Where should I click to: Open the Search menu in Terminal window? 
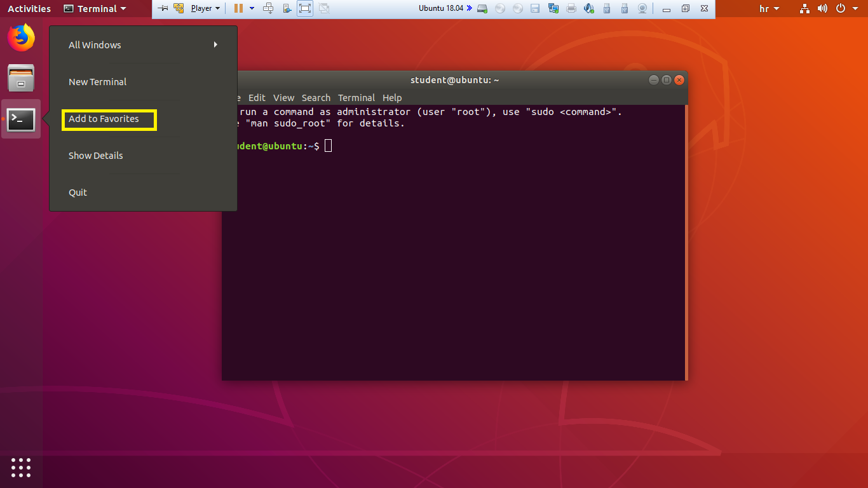(316, 98)
